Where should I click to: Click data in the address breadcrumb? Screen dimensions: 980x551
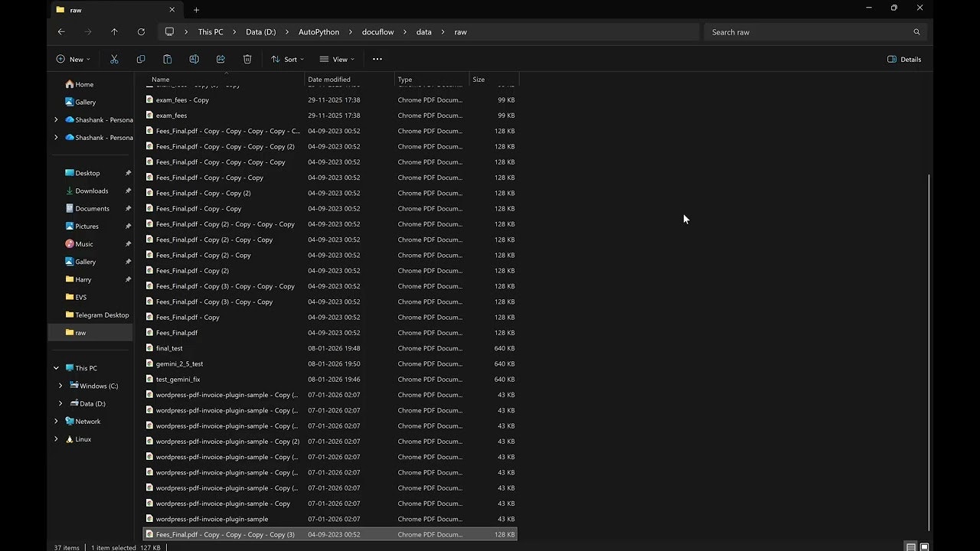click(423, 32)
